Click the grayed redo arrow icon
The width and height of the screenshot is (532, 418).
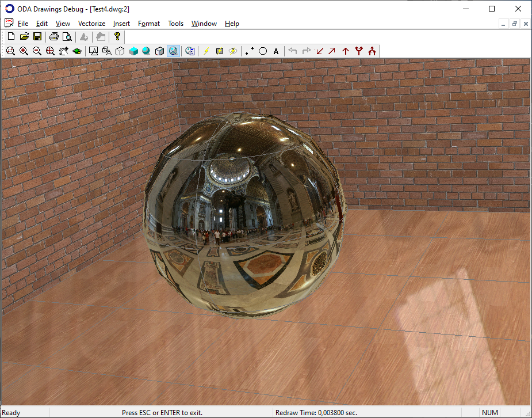[x=306, y=51]
